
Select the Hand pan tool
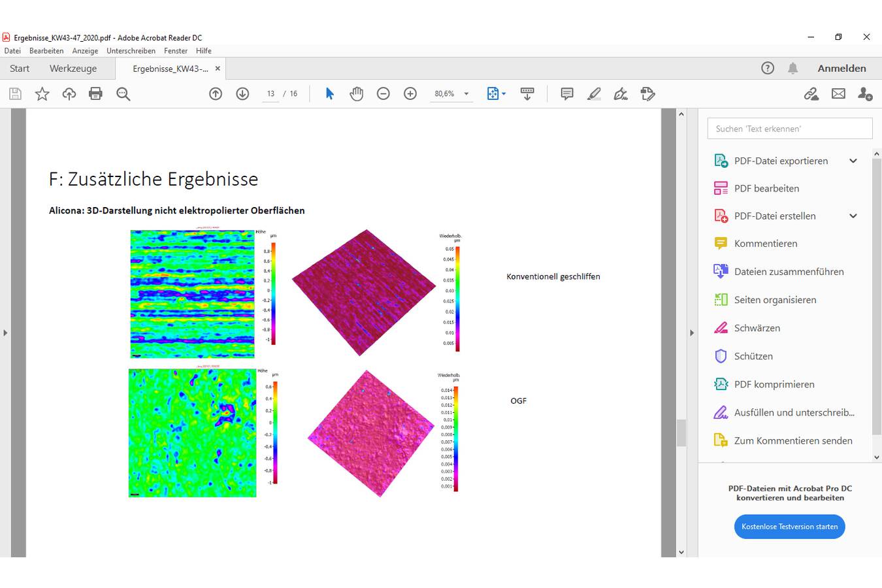(x=356, y=94)
